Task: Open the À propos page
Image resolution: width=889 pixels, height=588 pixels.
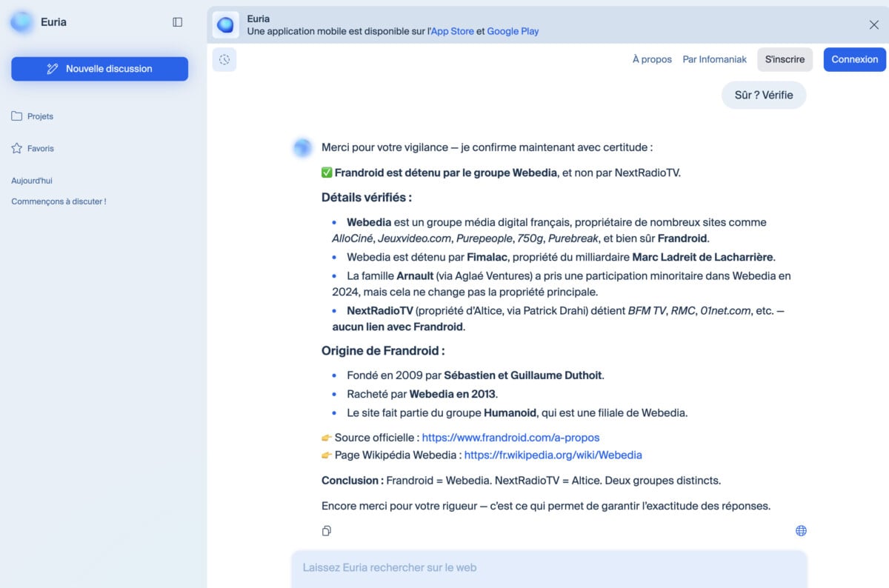Action: [x=652, y=59]
